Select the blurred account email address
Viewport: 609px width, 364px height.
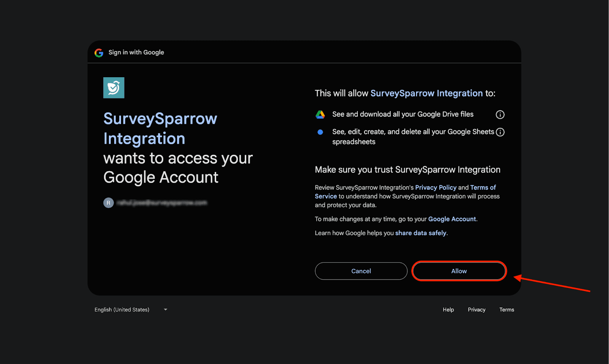[x=162, y=203]
